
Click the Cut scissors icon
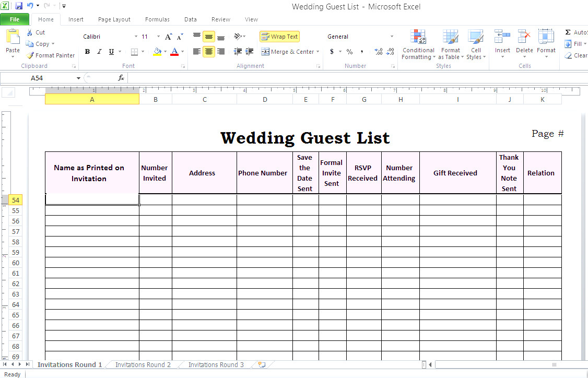pyautogui.click(x=30, y=32)
